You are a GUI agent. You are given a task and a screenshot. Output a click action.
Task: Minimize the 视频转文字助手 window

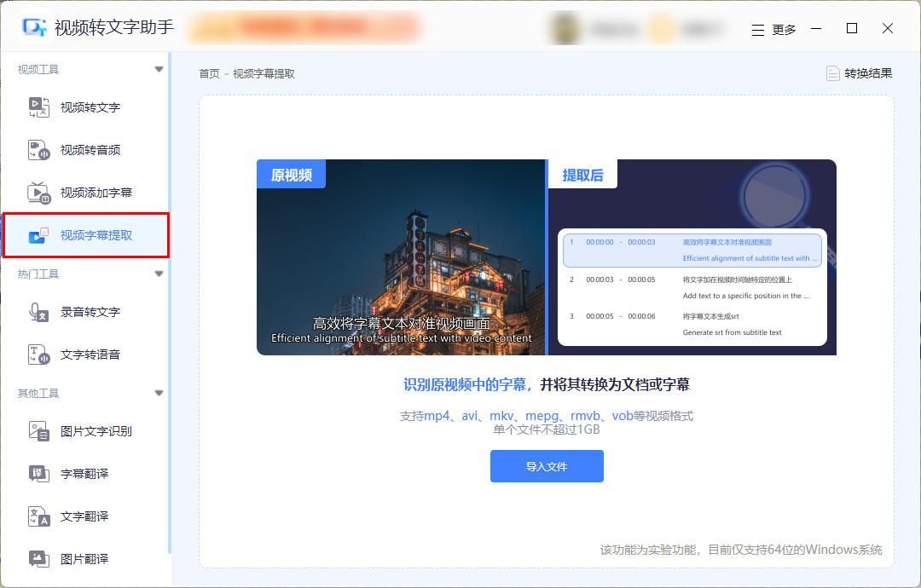coord(816,28)
